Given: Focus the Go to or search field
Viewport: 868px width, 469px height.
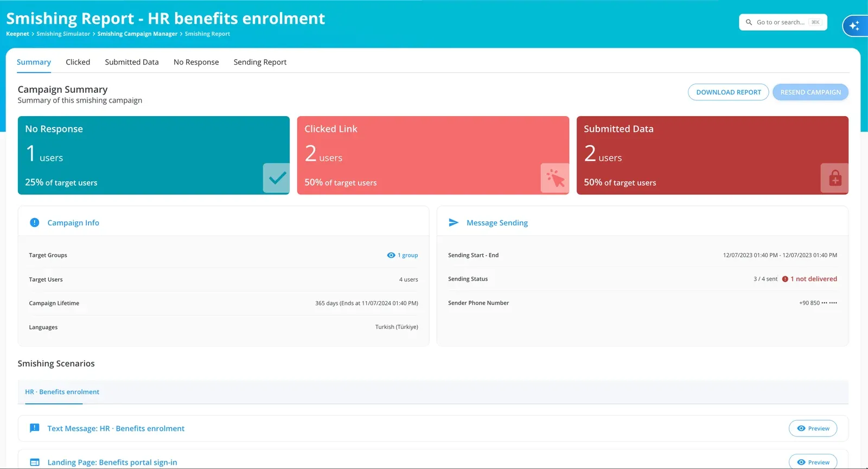Looking at the screenshot, I should (x=783, y=22).
